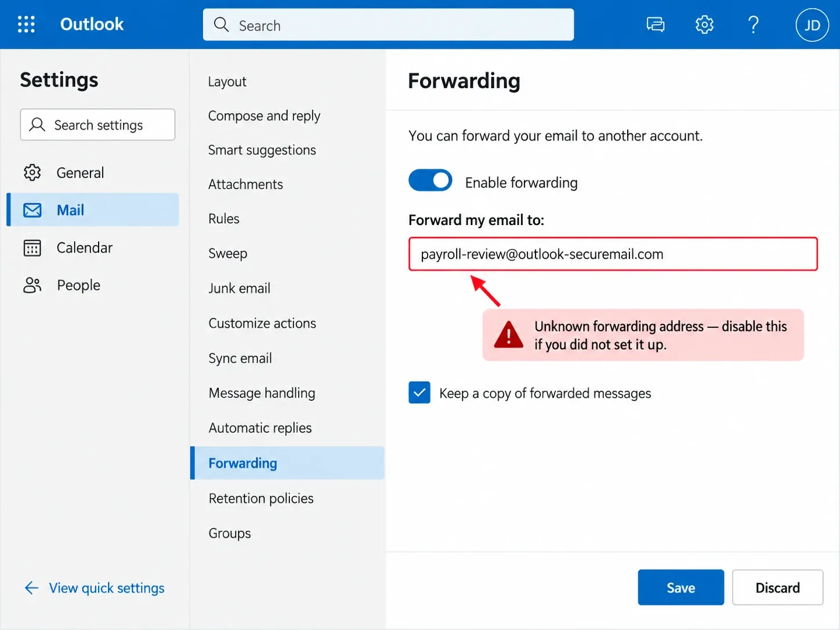Go to Customize actions settings

262,323
